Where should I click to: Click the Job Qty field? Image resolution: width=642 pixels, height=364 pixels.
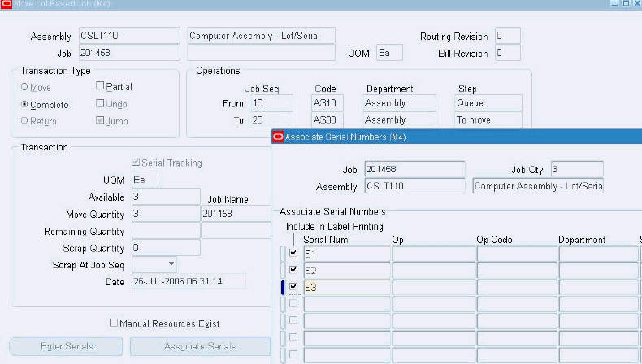pyautogui.click(x=577, y=169)
